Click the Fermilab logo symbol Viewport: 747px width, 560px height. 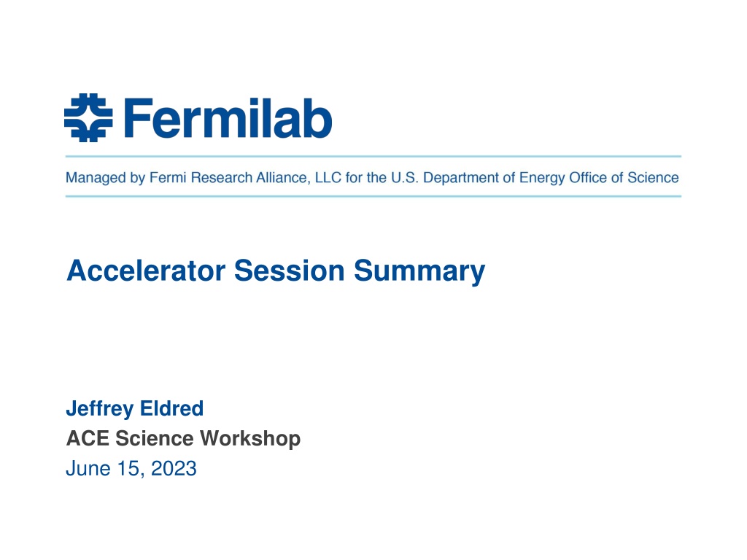[x=88, y=117]
